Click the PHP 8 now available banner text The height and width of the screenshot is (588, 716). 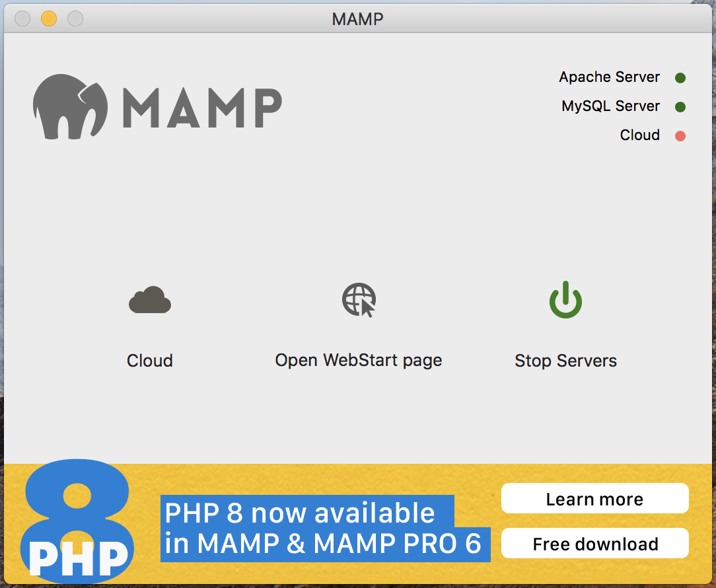325,528
